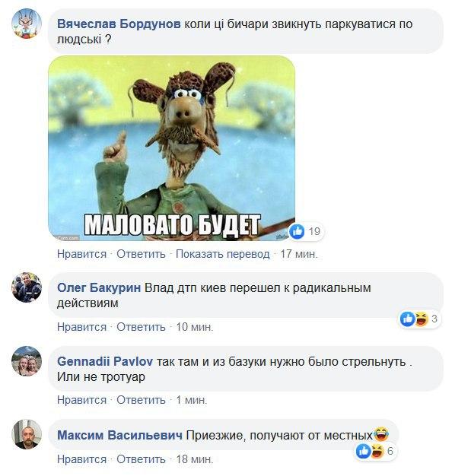Open like reaction count 19 on meme
This screenshot has height=476, width=471.
[x=305, y=231]
